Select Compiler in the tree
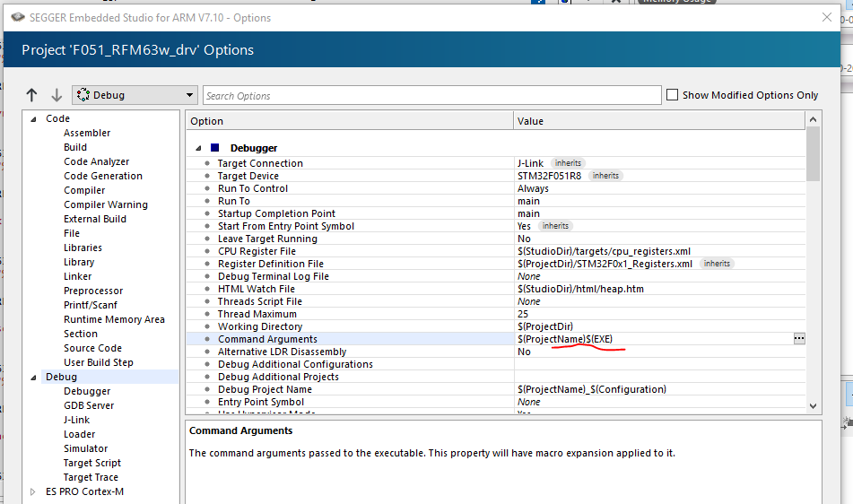The image size is (853, 504). (84, 190)
